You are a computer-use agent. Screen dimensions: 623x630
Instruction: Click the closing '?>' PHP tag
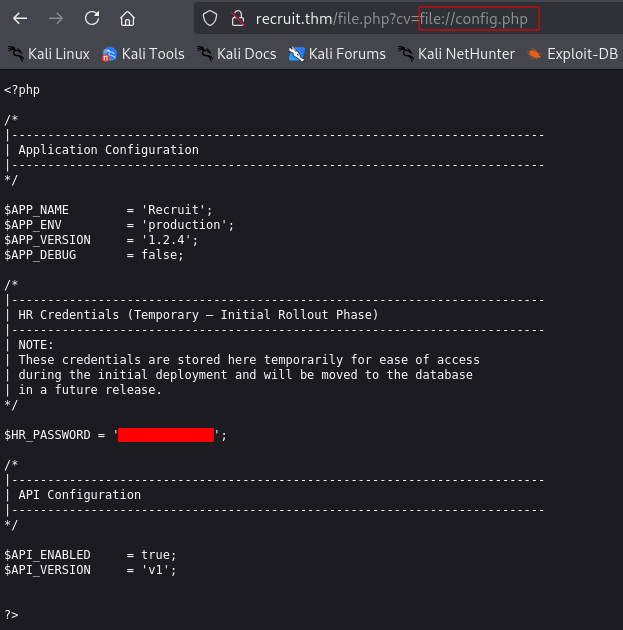11,615
